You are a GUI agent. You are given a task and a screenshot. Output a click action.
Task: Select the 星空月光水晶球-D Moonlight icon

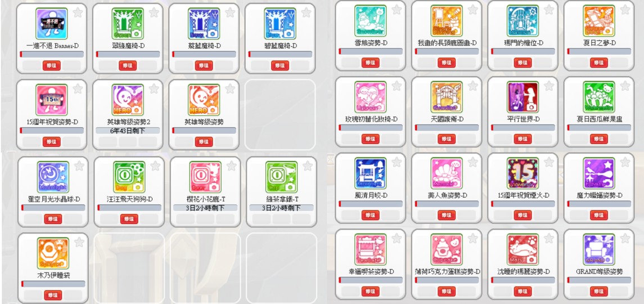coord(53,177)
